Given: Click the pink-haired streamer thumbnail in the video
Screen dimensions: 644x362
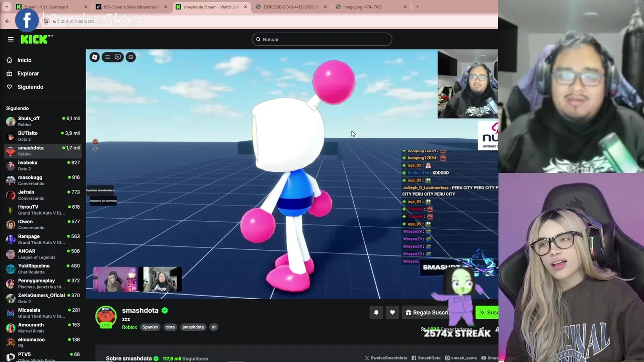Looking at the screenshot, I should 115,280.
